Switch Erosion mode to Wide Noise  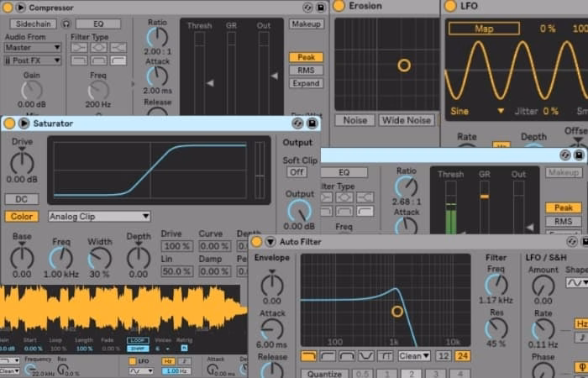tap(407, 120)
